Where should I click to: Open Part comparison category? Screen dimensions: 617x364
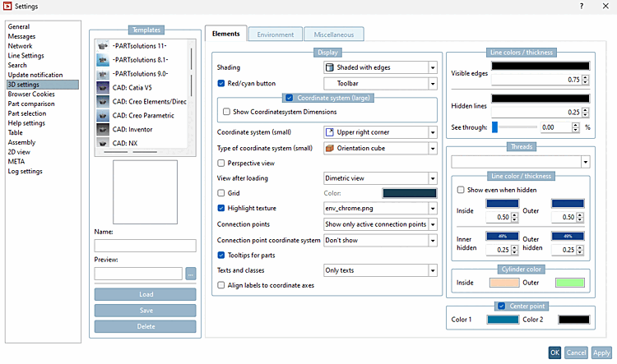pyautogui.click(x=31, y=104)
